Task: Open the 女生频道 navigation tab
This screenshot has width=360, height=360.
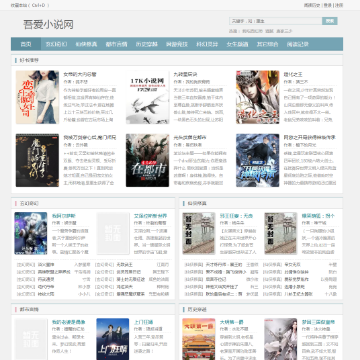Action: [x=237, y=44]
